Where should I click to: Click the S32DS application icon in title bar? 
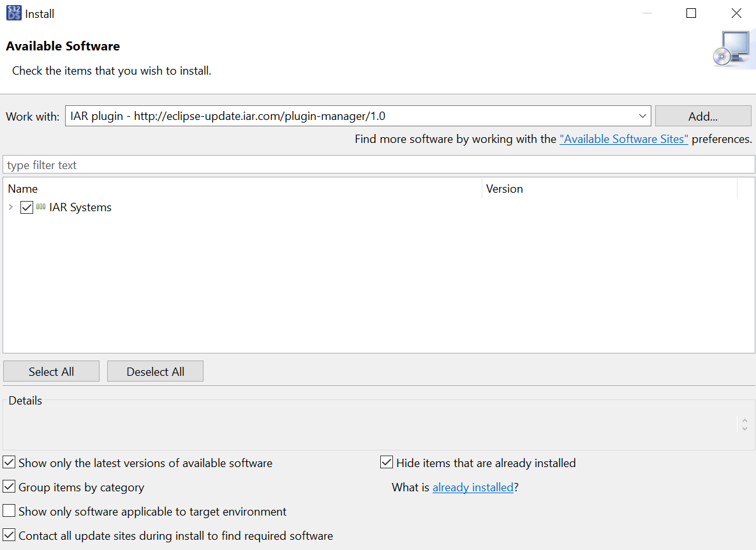(13, 13)
